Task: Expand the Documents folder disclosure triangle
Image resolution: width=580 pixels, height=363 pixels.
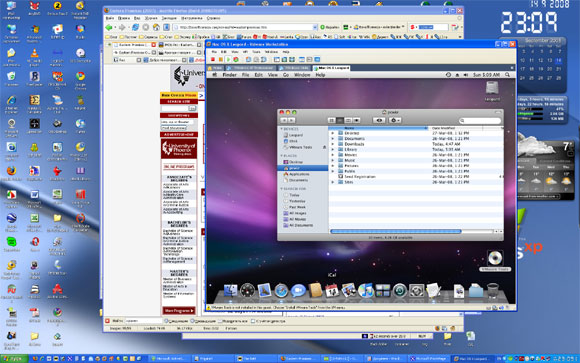Action: click(333, 139)
